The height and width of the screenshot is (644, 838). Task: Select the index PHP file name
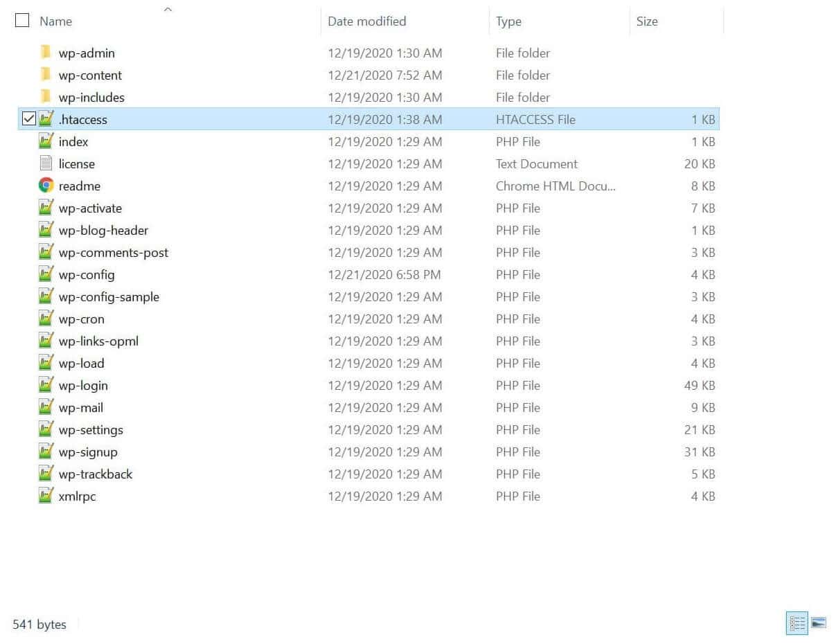(73, 142)
